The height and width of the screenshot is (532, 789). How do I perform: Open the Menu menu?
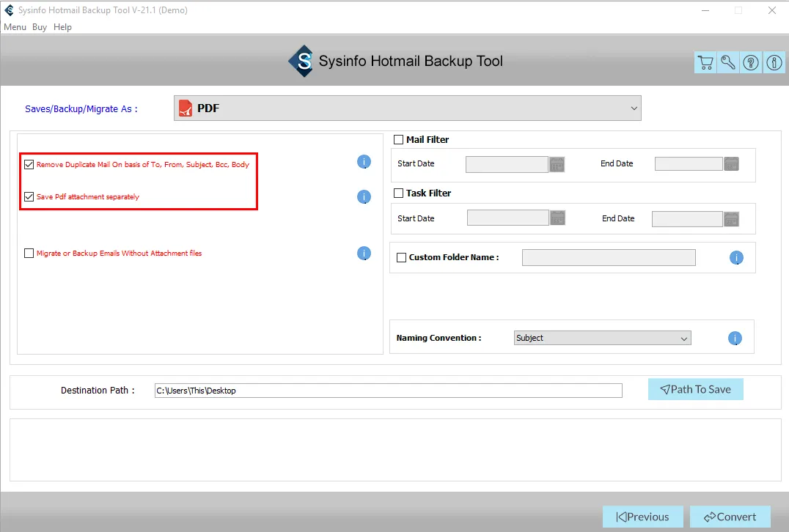[x=15, y=27]
